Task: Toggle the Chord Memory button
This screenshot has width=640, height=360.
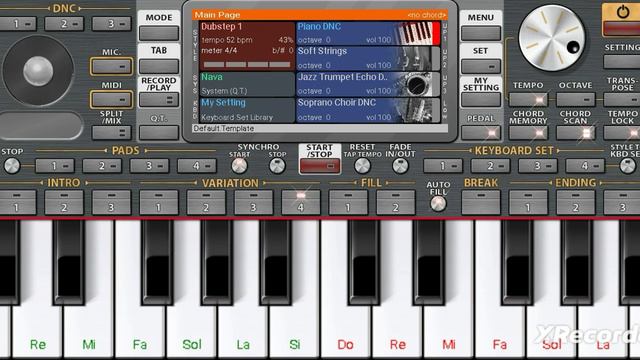Action: [x=528, y=133]
